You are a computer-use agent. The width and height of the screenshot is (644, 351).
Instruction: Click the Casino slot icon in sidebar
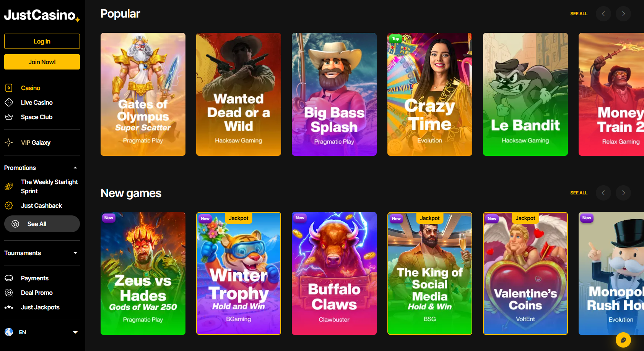(x=9, y=88)
